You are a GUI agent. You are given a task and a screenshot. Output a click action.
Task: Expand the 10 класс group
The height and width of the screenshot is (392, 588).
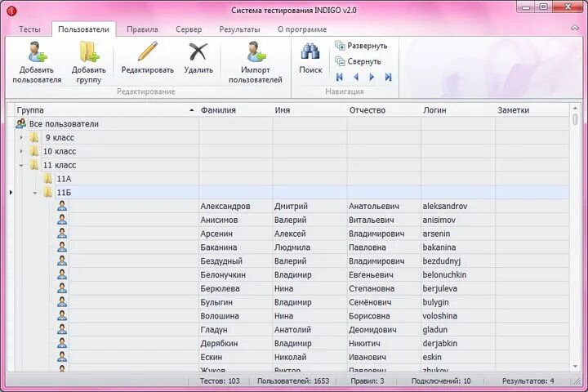(x=21, y=151)
